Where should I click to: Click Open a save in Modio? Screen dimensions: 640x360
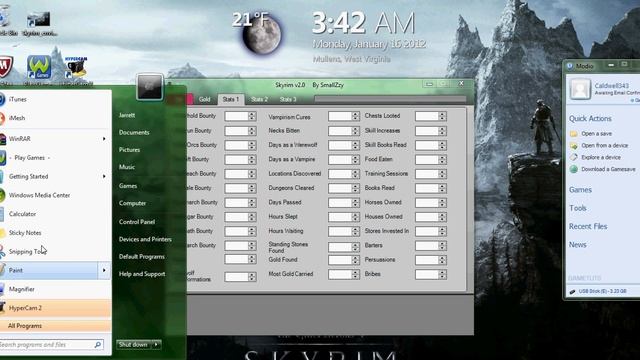pyautogui.click(x=596, y=133)
